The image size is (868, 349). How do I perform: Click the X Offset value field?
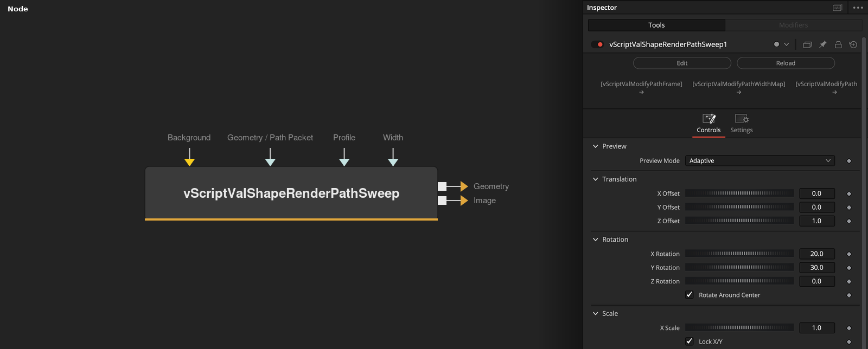point(816,193)
